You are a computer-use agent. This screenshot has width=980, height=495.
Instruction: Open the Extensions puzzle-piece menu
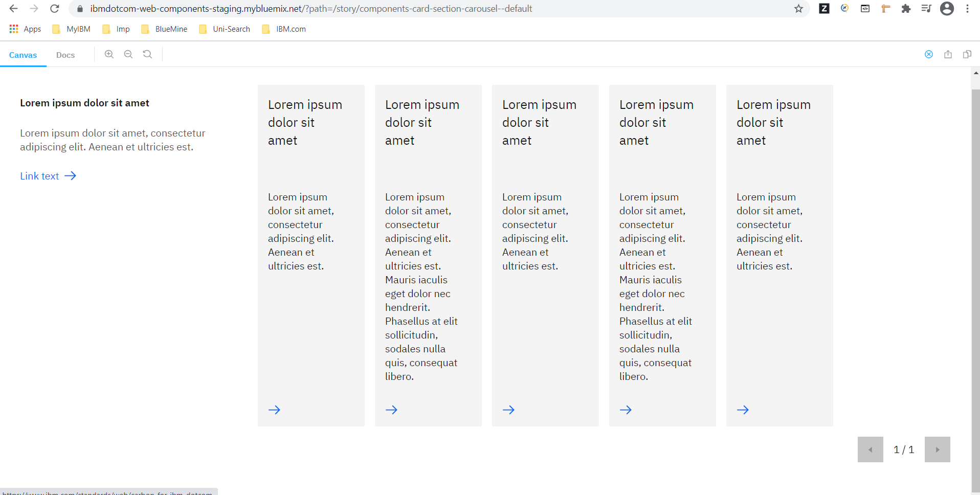pos(906,9)
